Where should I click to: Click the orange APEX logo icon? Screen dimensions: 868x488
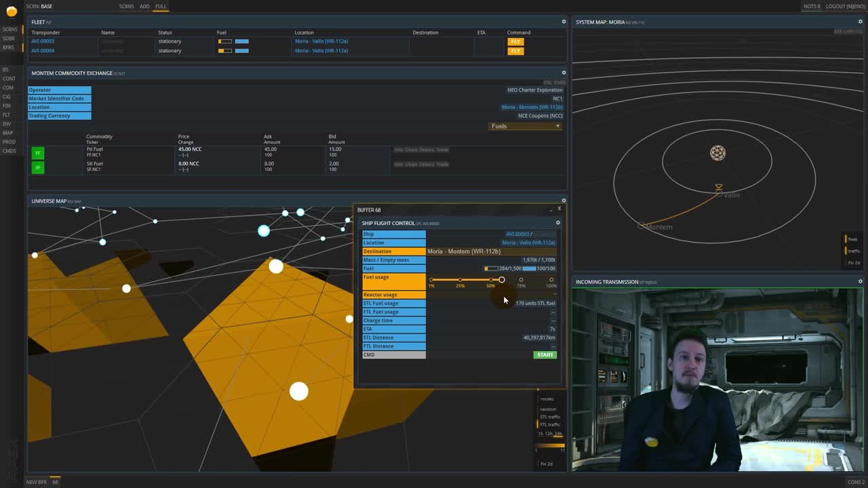pos(12,12)
